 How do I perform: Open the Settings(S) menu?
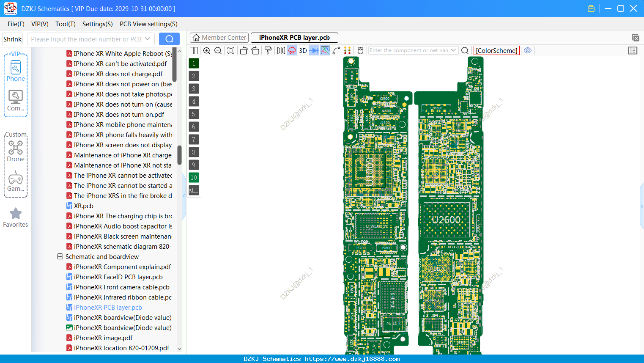tap(98, 24)
